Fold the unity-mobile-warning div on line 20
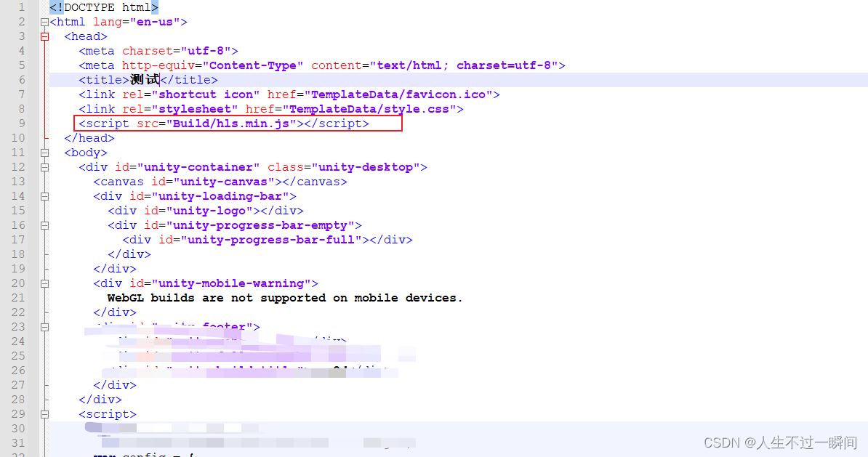Viewport: 868px width, 457px height. (44, 283)
